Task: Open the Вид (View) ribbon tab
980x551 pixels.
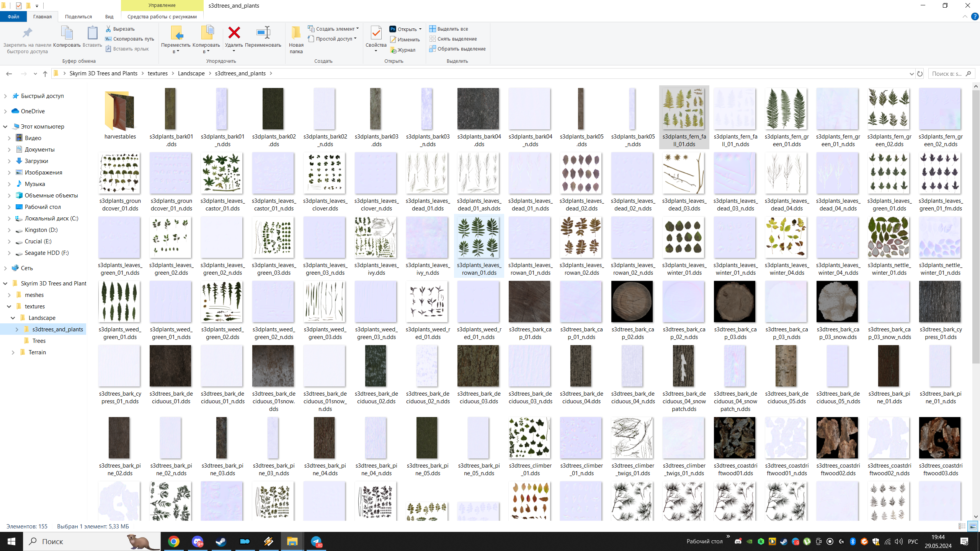Action: point(109,16)
